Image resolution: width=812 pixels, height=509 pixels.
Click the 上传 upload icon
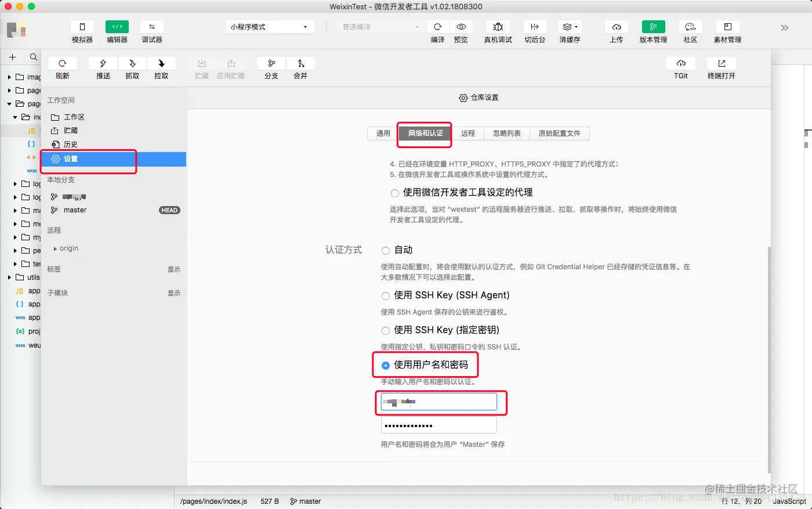[617, 27]
